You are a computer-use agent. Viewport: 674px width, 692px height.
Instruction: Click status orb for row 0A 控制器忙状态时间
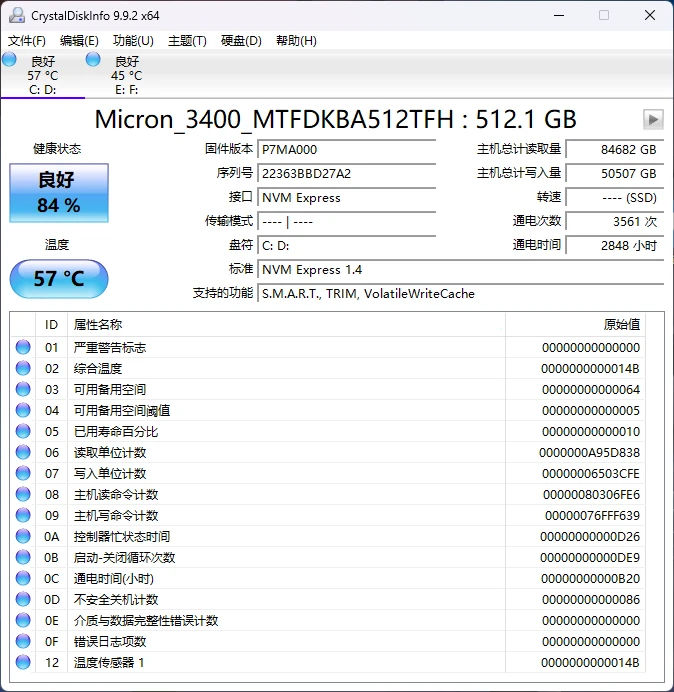coord(23,536)
